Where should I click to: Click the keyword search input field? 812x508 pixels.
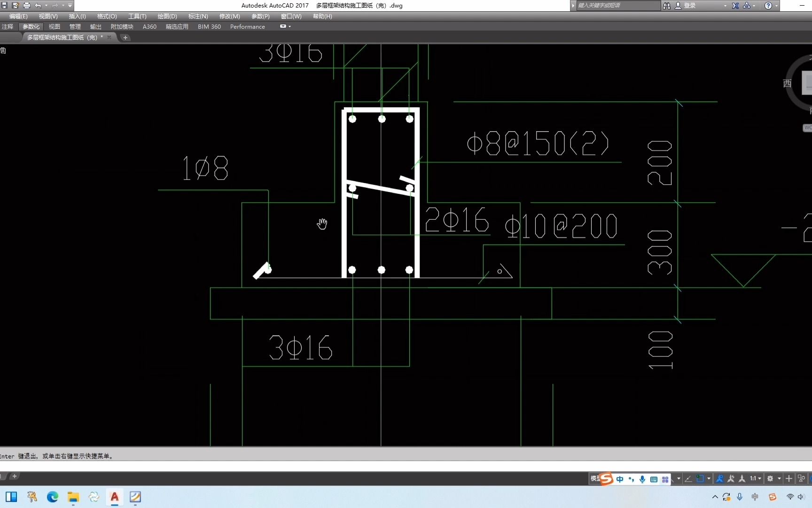click(618, 6)
